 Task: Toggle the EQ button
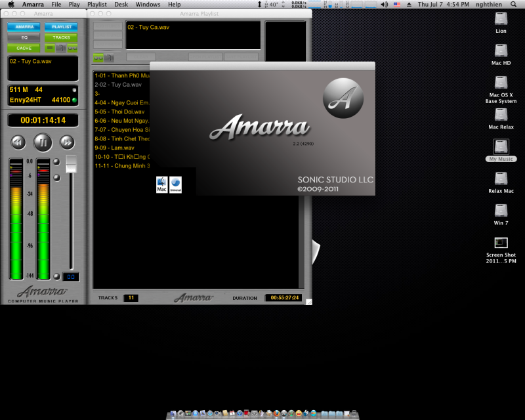coord(24,37)
